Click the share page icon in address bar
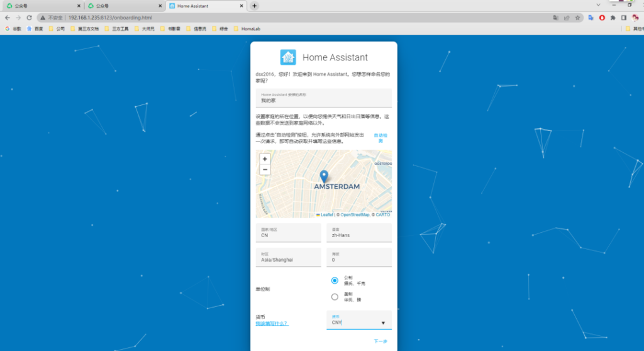The width and height of the screenshot is (644, 351). pos(567,18)
